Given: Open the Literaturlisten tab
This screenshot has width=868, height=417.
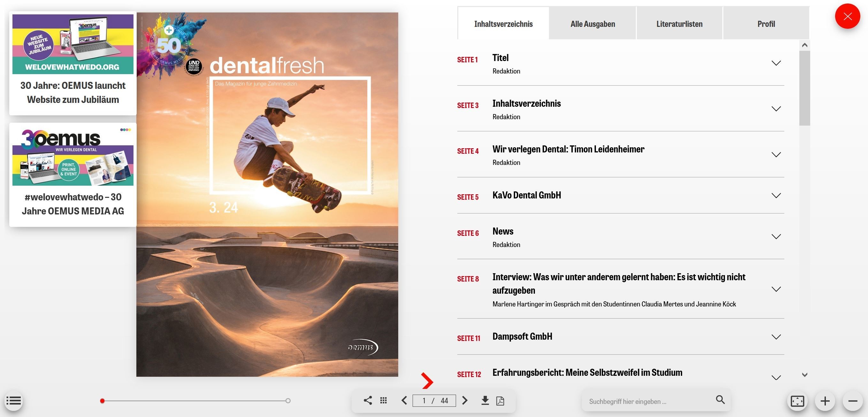Looking at the screenshot, I should tap(679, 24).
